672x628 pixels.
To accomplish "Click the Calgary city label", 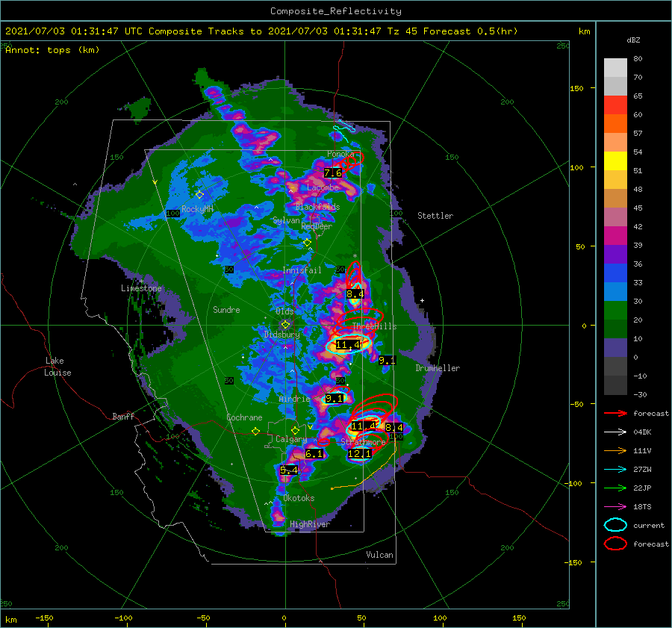I will pyautogui.click(x=291, y=439).
